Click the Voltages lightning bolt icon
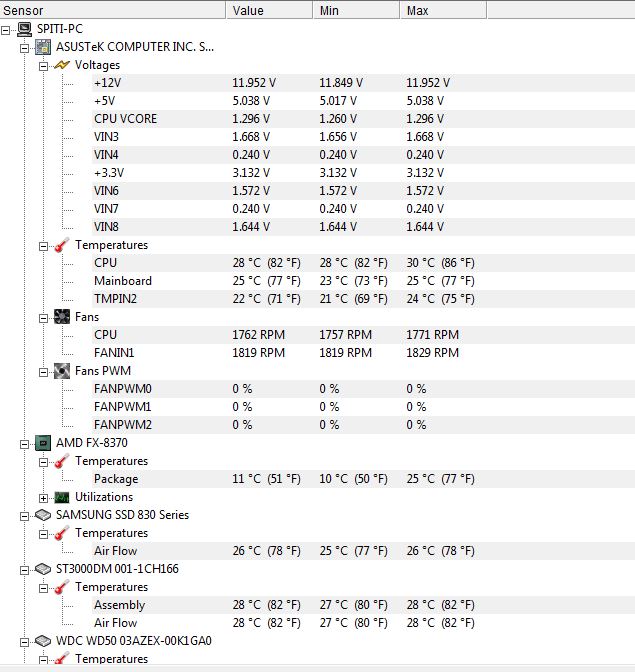This screenshot has width=635, height=672. click(62, 65)
